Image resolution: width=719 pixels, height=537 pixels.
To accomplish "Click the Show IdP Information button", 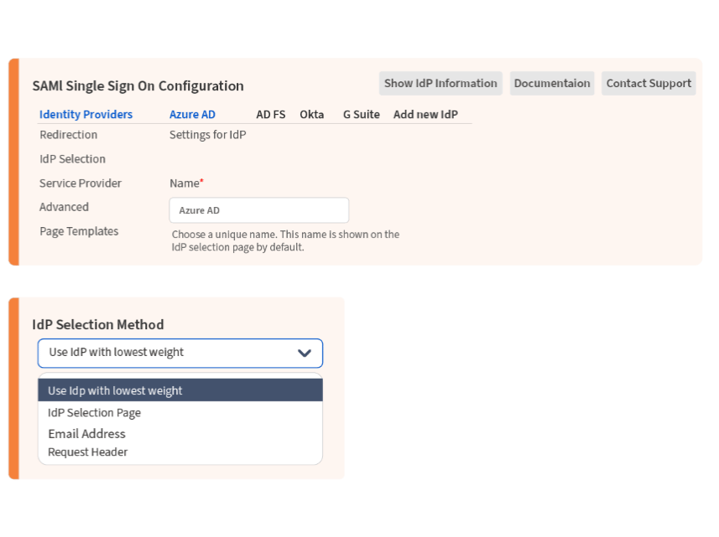I will click(440, 83).
